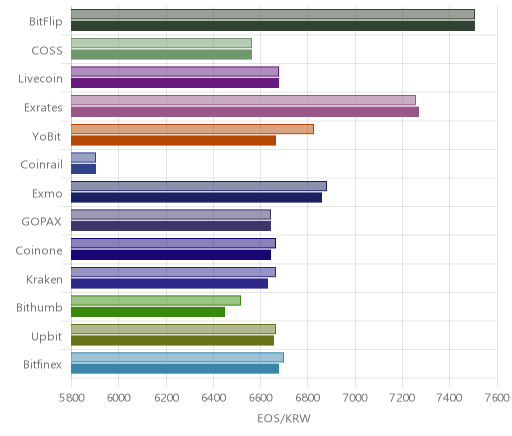Screen dimensions: 512x436
Task: Click the light orange YoBit bar
Action: [x=192, y=129]
